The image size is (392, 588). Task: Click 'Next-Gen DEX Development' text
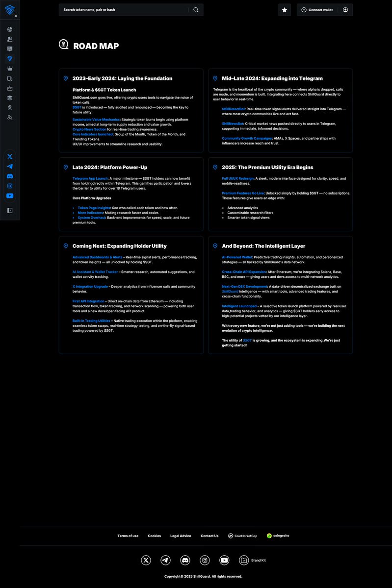pyautogui.click(x=244, y=286)
